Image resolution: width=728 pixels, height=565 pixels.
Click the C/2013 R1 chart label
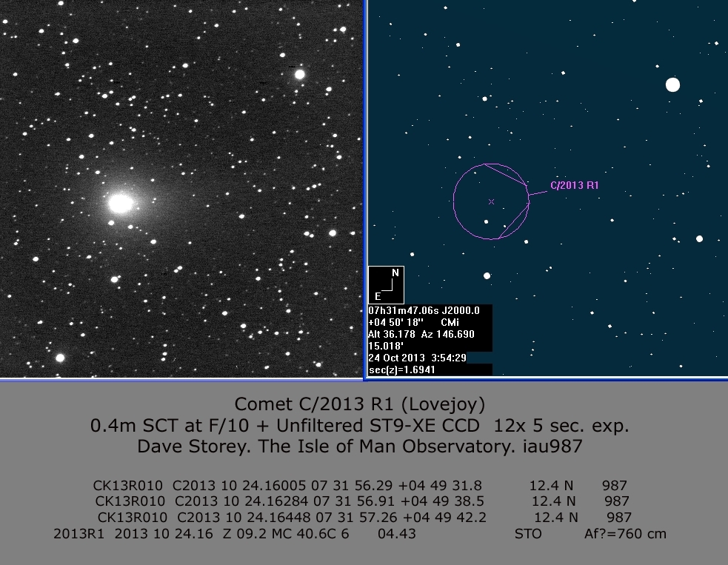pos(574,185)
